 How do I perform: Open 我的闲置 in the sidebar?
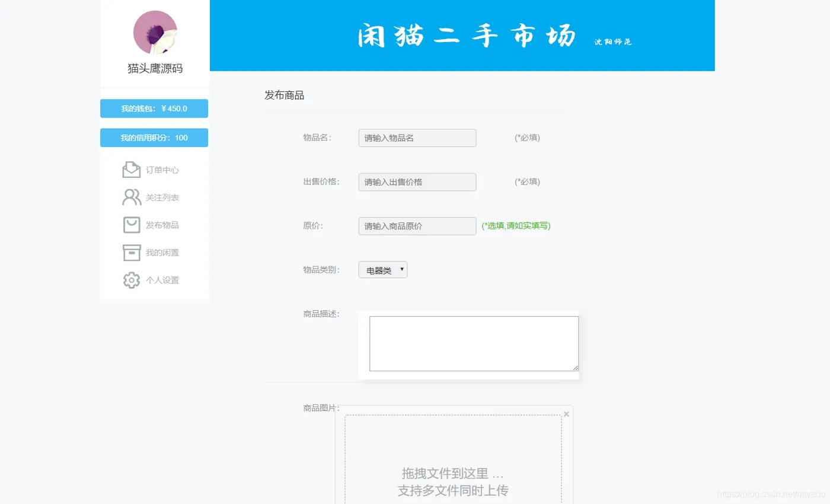coord(162,253)
